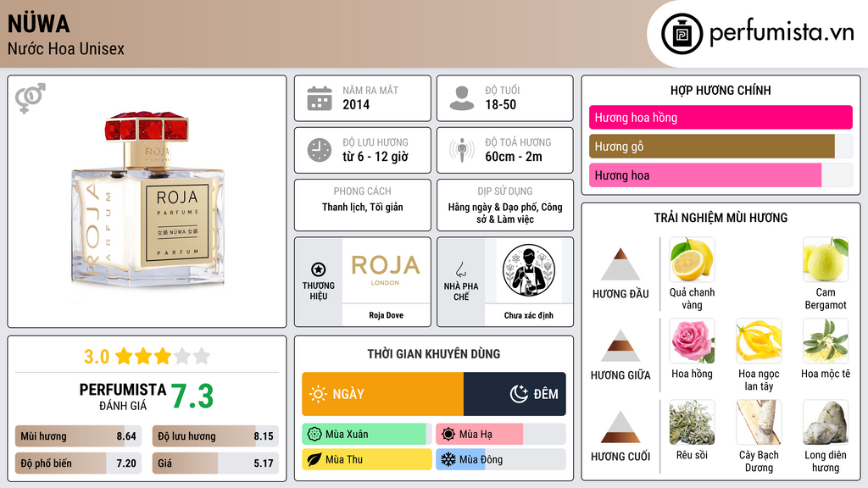Click the moon icon in Đêm bar
Image resolution: width=868 pixels, height=488 pixels.
tap(519, 394)
